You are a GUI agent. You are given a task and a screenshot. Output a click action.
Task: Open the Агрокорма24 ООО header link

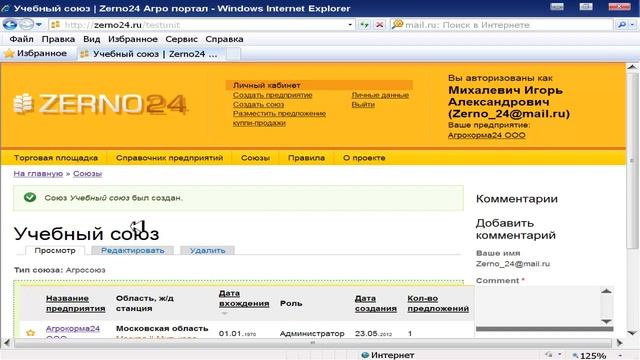[x=487, y=135]
